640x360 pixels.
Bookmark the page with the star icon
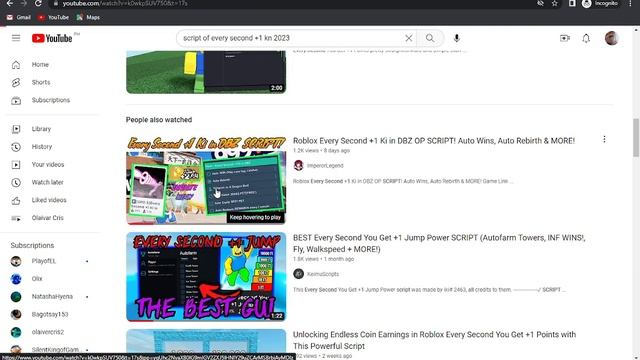554,3
